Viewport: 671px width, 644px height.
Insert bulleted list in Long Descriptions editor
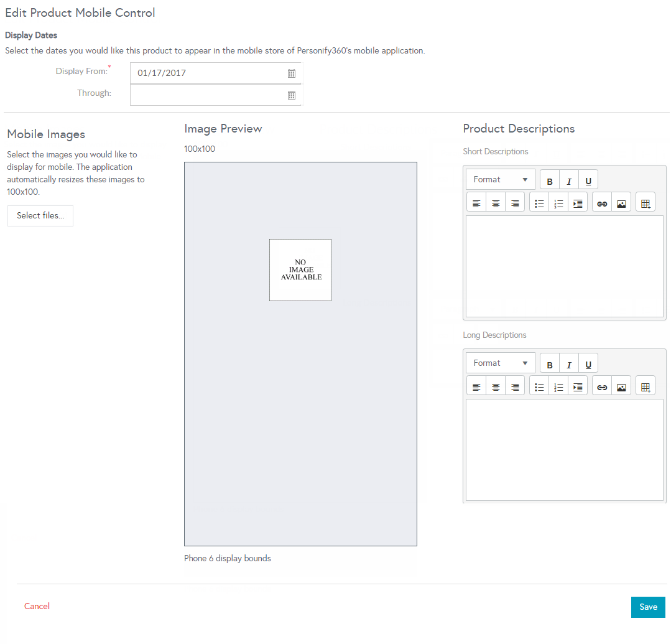[539, 386]
